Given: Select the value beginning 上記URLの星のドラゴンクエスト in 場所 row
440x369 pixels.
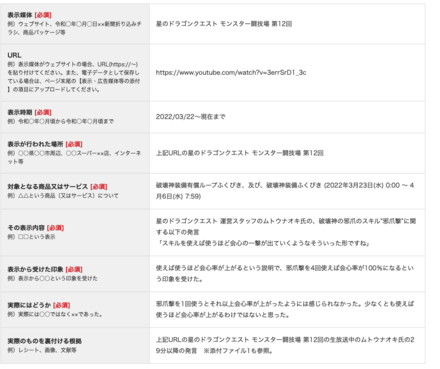Looking at the screenshot, I should coord(239,153).
